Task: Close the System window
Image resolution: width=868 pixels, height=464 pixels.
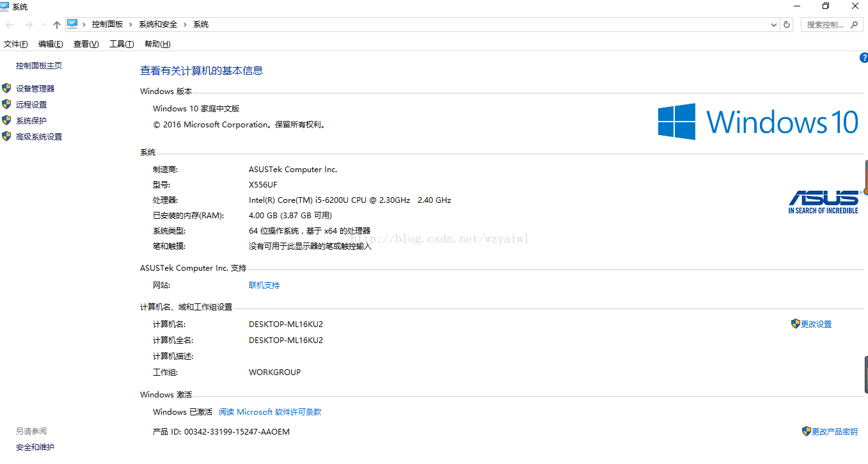Action: [855, 6]
